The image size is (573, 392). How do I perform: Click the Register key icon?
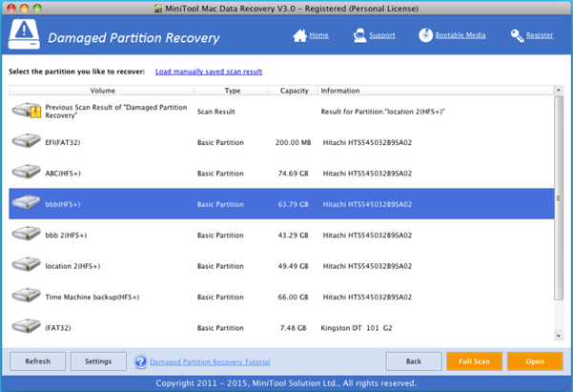(x=517, y=35)
